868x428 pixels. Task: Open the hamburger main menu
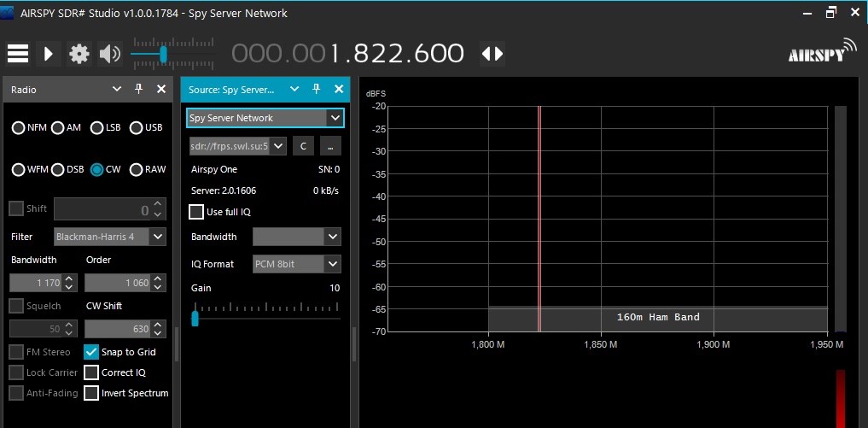point(18,54)
